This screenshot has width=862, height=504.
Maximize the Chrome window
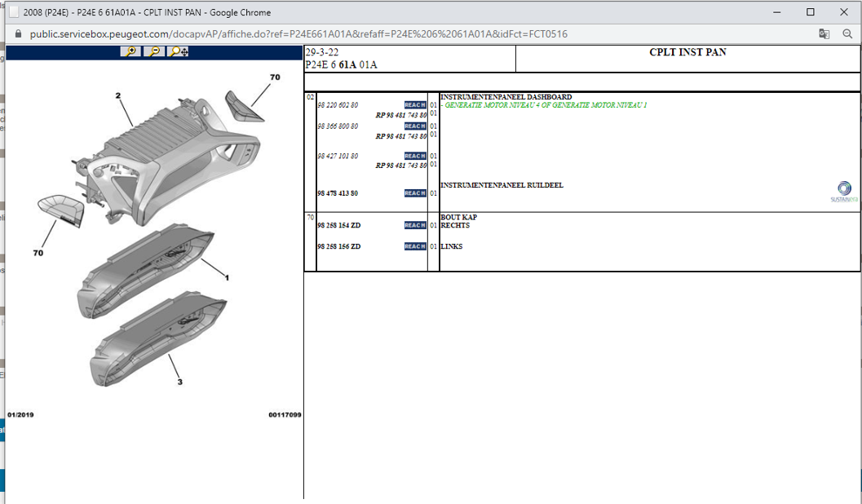(811, 12)
